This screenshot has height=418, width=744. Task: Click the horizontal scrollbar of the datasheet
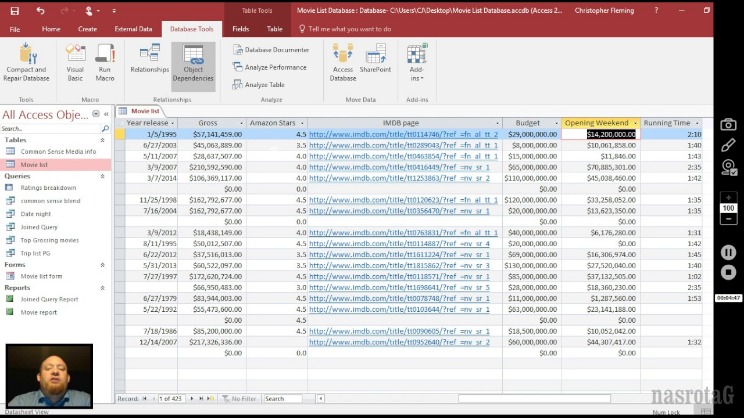(534, 399)
